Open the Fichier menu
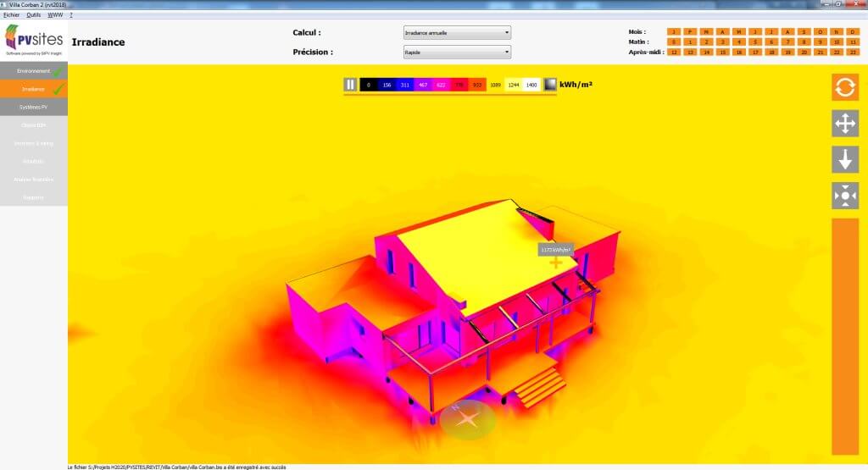The image size is (868, 470). click(11, 15)
